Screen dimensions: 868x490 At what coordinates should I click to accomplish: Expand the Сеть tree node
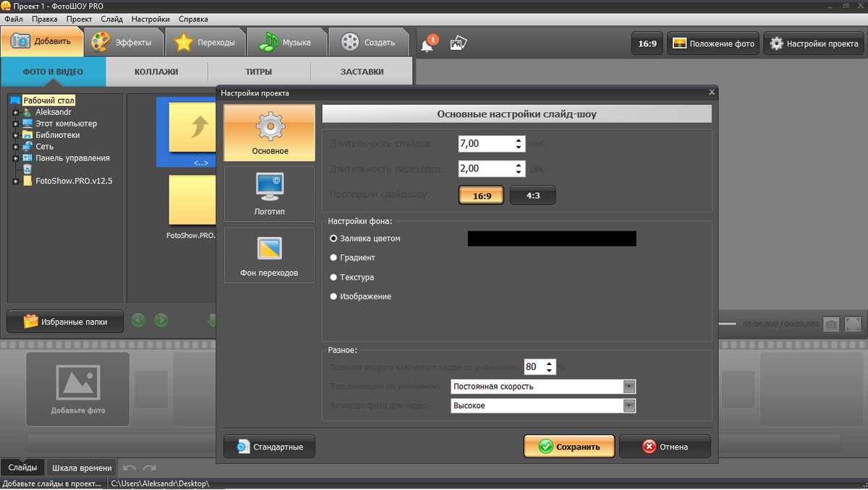(14, 147)
